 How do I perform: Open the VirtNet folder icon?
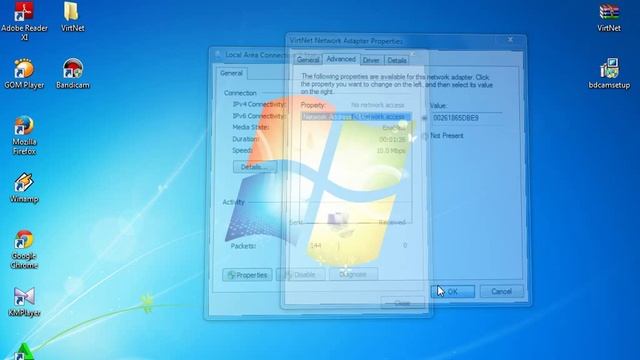(72, 16)
